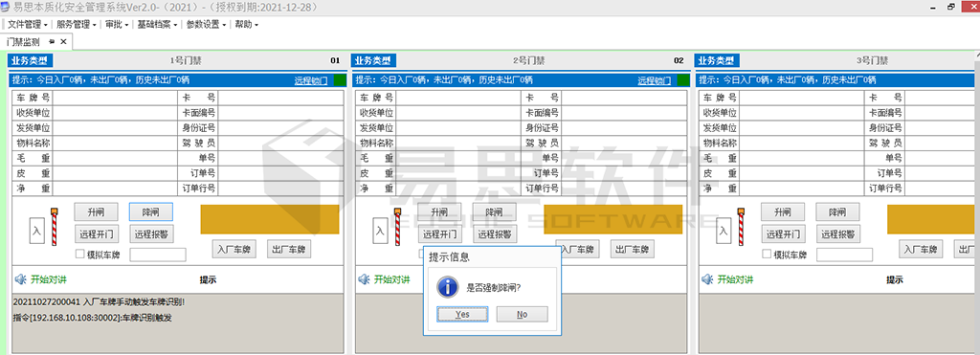Open the 参数设置 menu
Image resolution: width=980 pixels, height=355 pixels.
click(x=206, y=24)
